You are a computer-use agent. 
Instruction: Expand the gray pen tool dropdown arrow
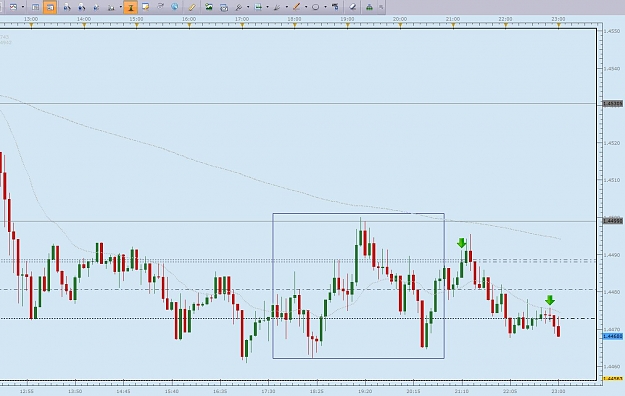click(287, 7)
